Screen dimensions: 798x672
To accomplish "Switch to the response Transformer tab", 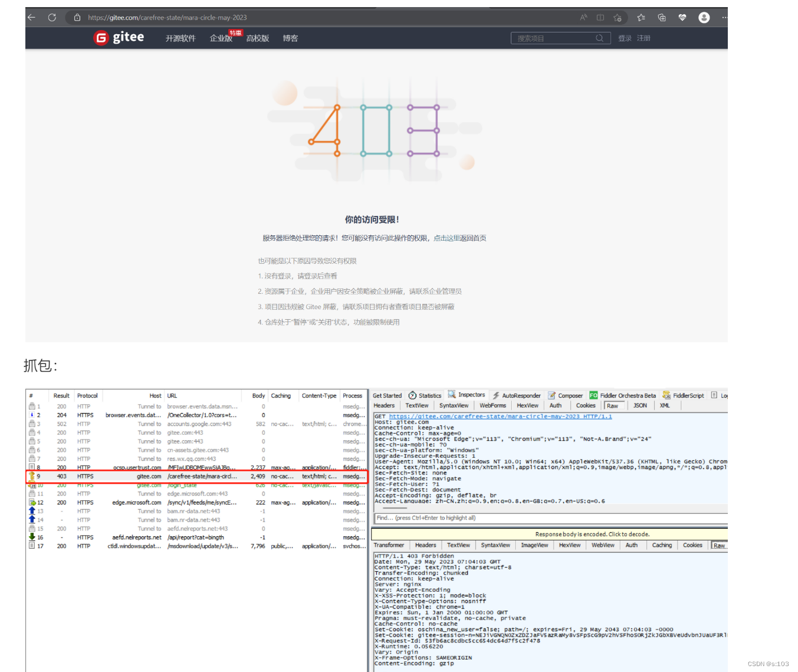I will [389, 545].
